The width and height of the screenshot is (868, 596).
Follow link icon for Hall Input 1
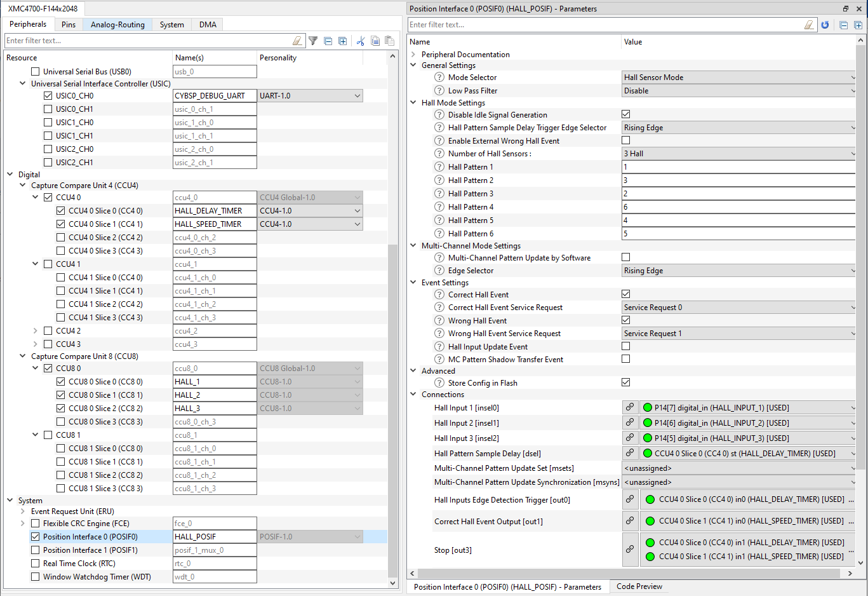(x=630, y=407)
